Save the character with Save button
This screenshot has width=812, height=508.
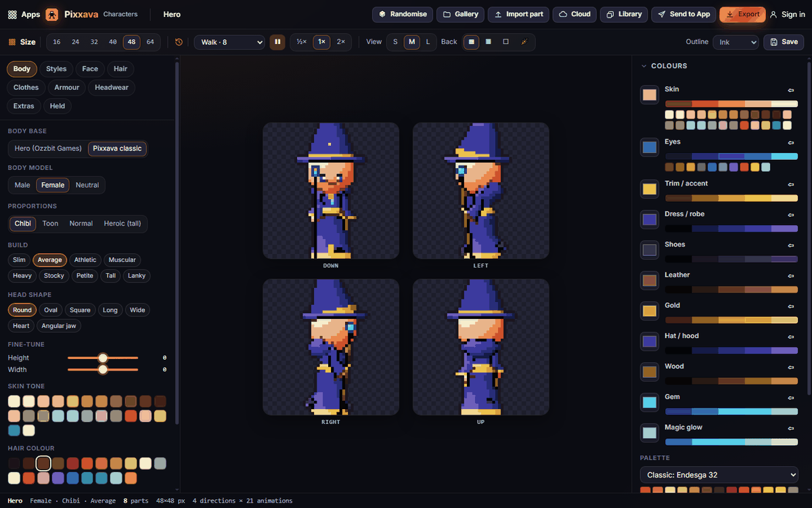point(784,42)
